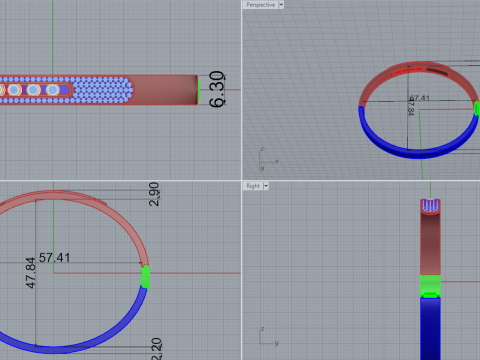Select the 57.41 dimension in bottom-left view
Screen dimensions: 480x360
(x=54, y=258)
